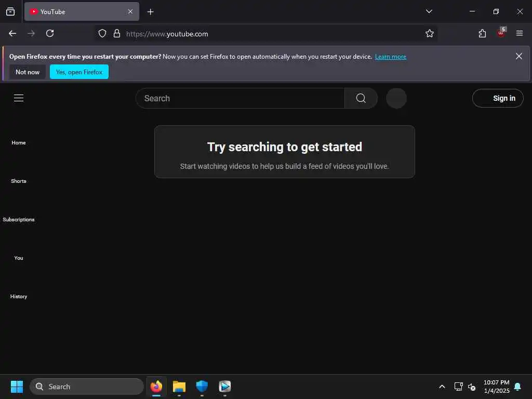Switch to Firefox in the taskbar
532x399 pixels.
pyautogui.click(x=156, y=387)
